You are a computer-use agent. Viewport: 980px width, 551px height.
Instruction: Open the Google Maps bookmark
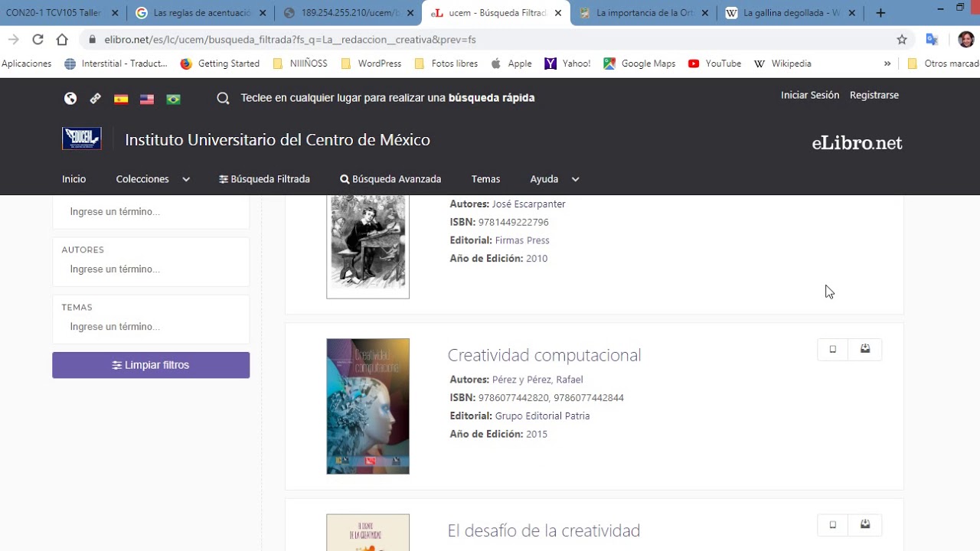(639, 64)
